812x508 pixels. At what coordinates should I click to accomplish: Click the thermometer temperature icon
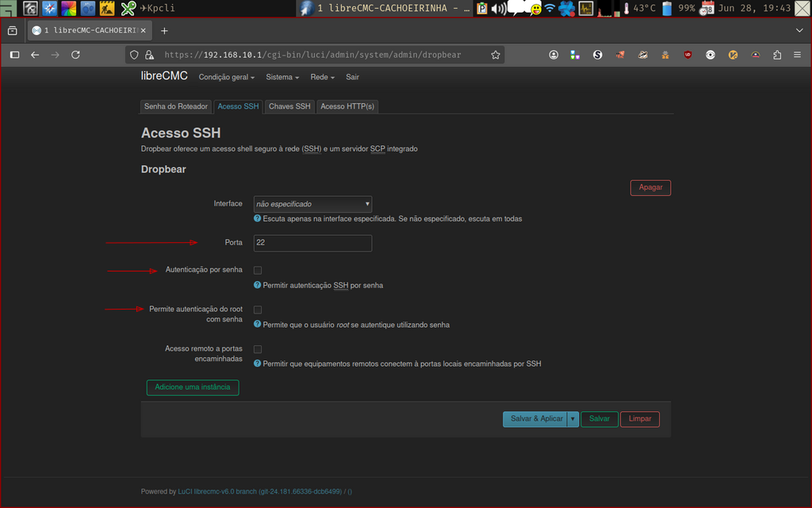click(626, 8)
